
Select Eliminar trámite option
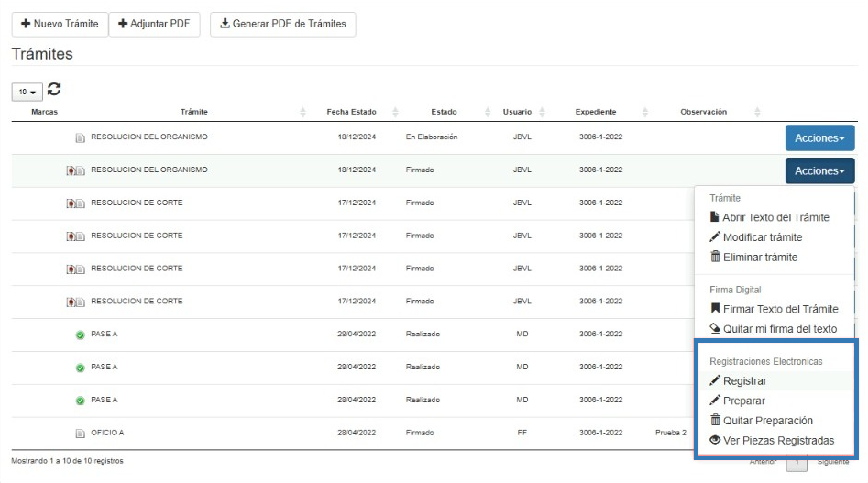click(x=760, y=257)
